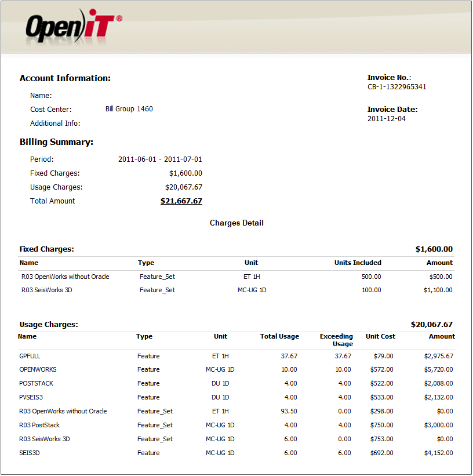Click the $522.00 unit cost for POSTSTACK
Image resolution: width=473 pixels, height=476 pixels.
pyautogui.click(x=381, y=383)
